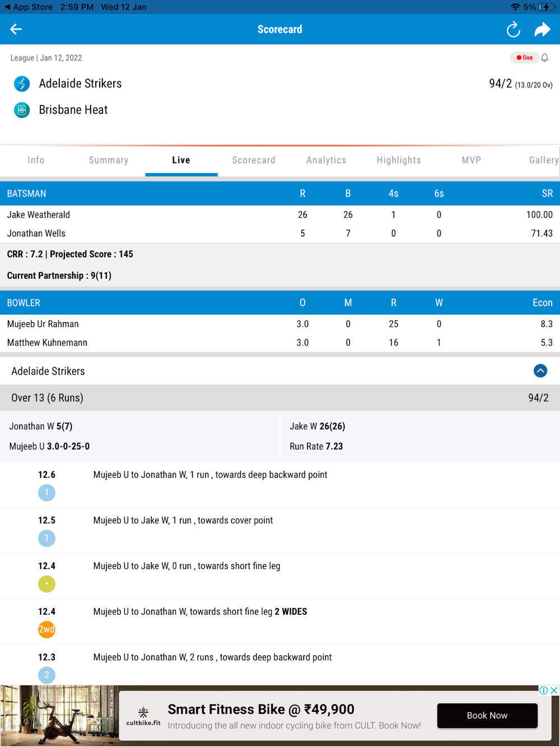Image resolution: width=560 pixels, height=747 pixels.
Task: Tap the 94/2 match score
Action: point(501,83)
